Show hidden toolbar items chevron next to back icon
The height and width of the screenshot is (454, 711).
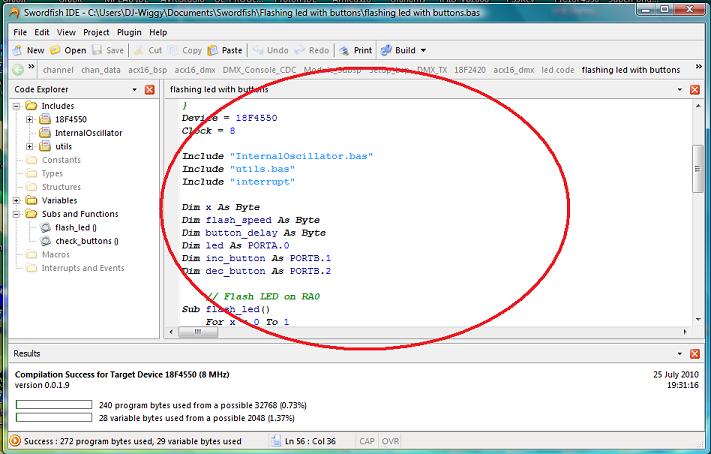pos(31,67)
